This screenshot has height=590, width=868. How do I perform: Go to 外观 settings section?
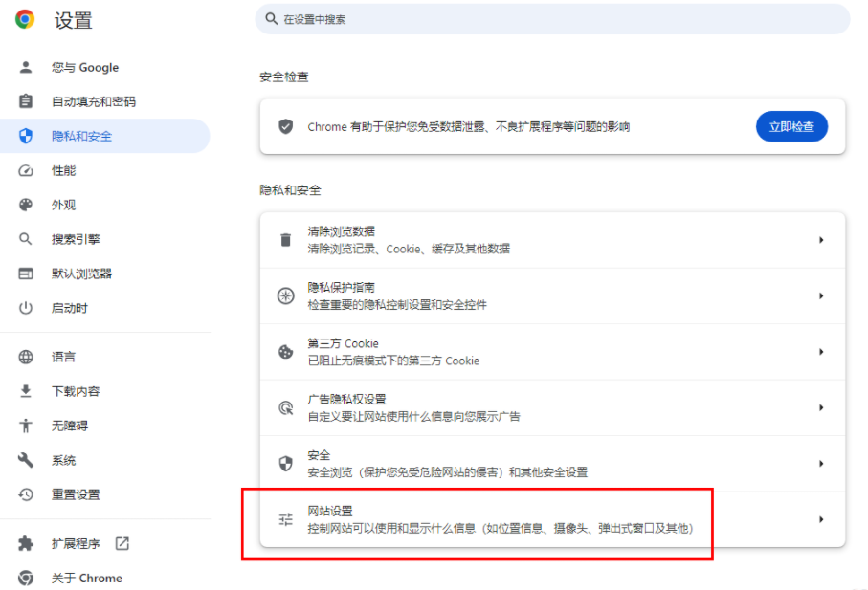click(105, 205)
